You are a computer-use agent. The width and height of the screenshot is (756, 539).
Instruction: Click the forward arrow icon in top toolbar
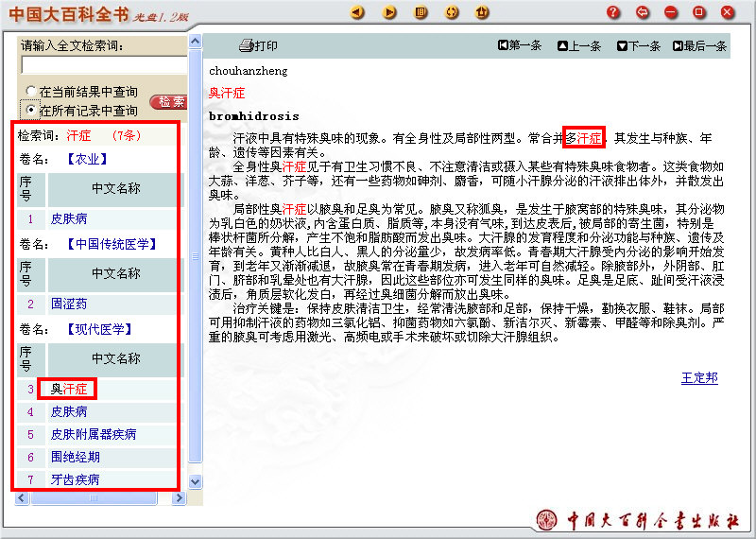[389, 12]
